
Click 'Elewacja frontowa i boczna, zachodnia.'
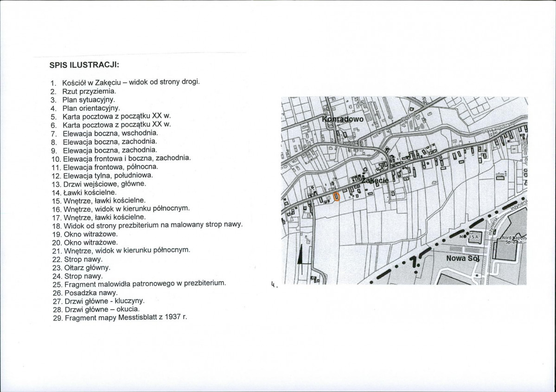[x=127, y=158]
